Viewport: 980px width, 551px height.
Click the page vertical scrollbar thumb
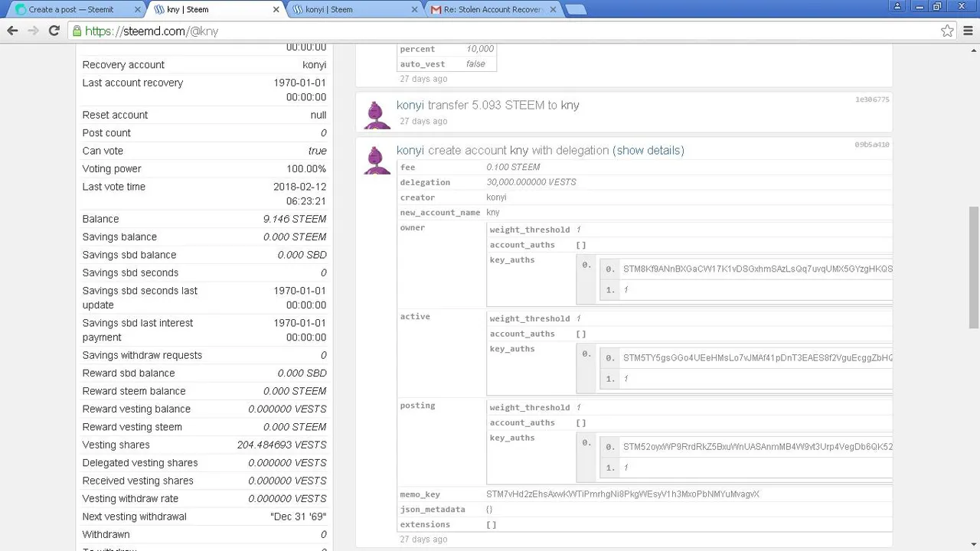(974, 267)
